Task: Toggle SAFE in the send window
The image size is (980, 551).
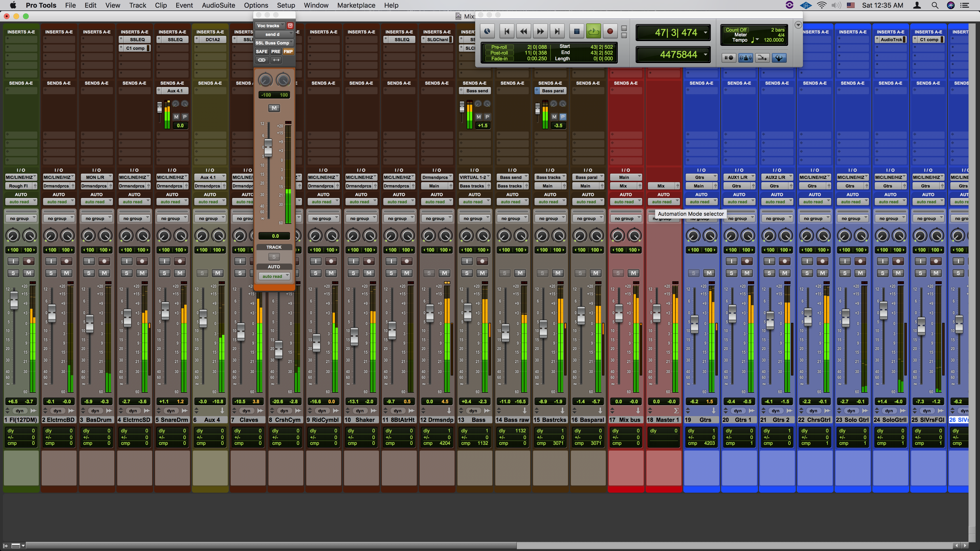Action: tap(262, 51)
